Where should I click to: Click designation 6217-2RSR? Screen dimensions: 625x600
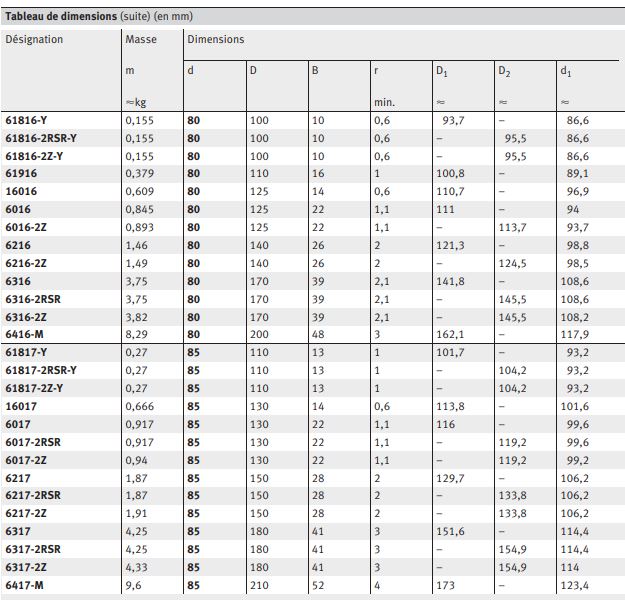point(33,495)
